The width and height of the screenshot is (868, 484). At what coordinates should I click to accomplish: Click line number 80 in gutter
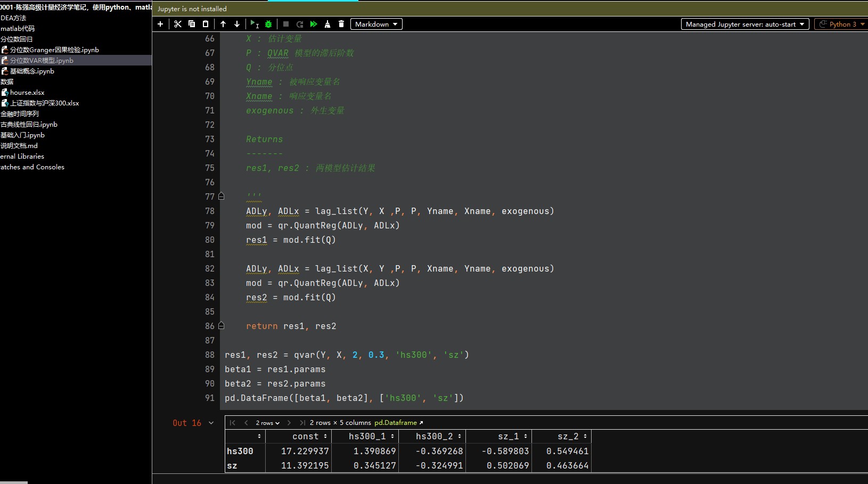(x=210, y=240)
